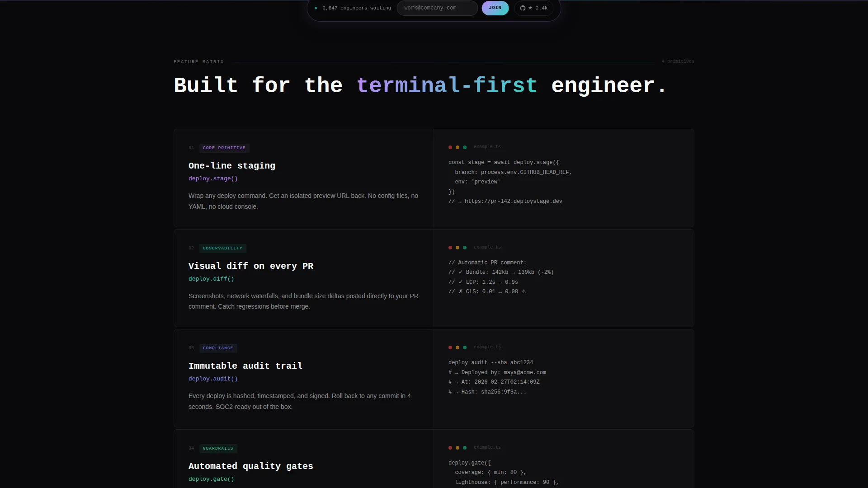Click the 'One-line staging' title

232,166
